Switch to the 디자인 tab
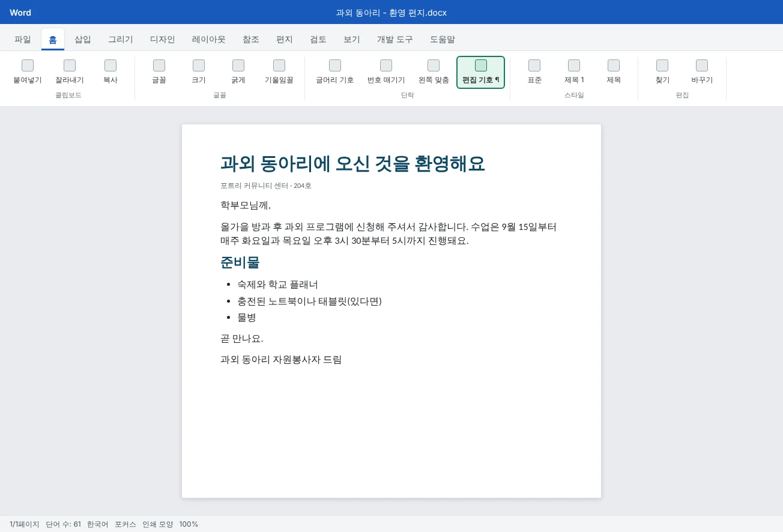The height and width of the screenshot is (532, 783). coord(163,39)
